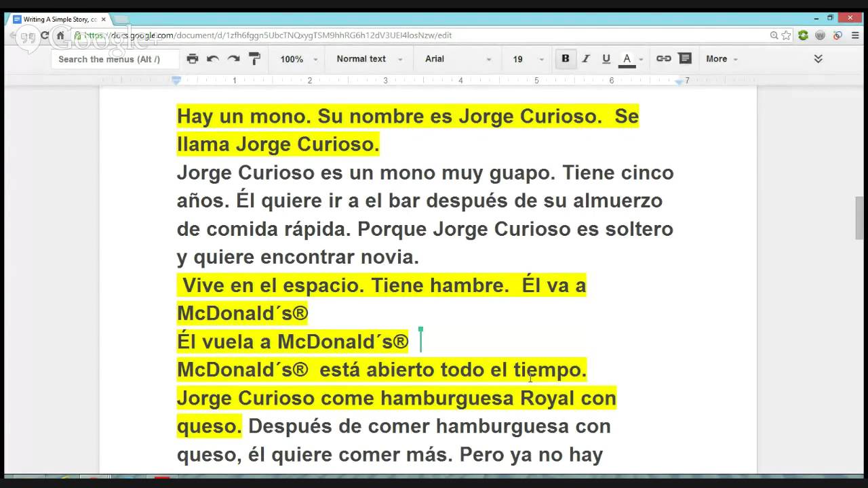The image size is (868, 488).
Task: Open the zoom 100% dropdown
Action: tap(299, 59)
